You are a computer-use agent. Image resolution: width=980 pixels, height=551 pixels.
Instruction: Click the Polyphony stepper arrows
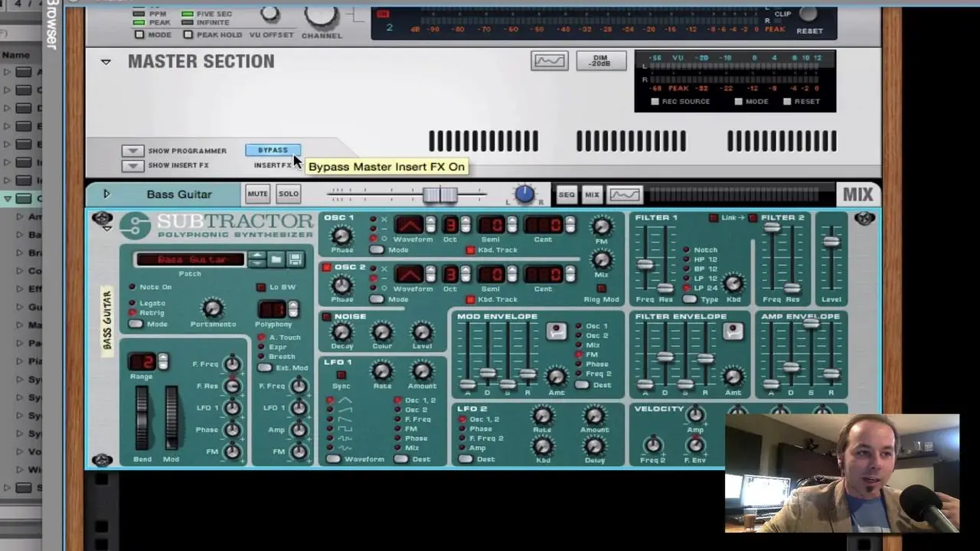click(x=292, y=309)
